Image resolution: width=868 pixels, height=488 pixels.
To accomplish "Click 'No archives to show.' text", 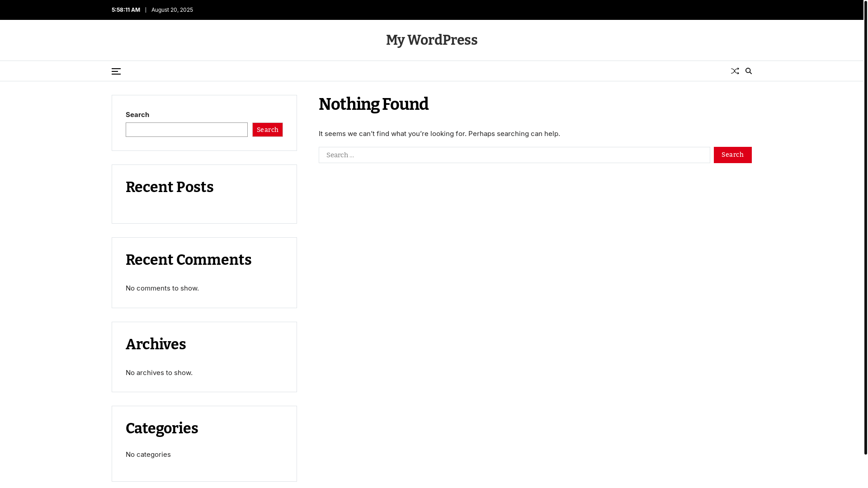I will pyautogui.click(x=159, y=373).
